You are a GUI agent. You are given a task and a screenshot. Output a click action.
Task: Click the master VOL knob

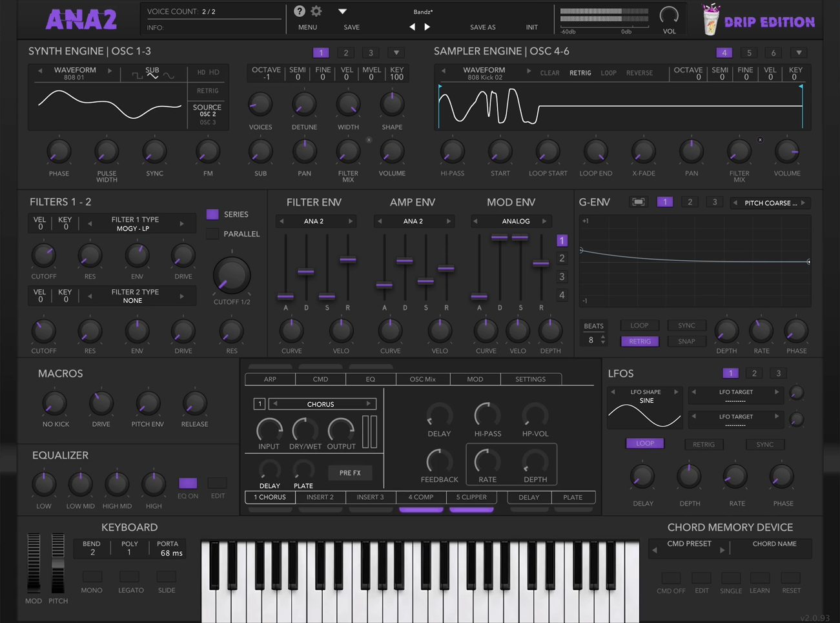[669, 15]
